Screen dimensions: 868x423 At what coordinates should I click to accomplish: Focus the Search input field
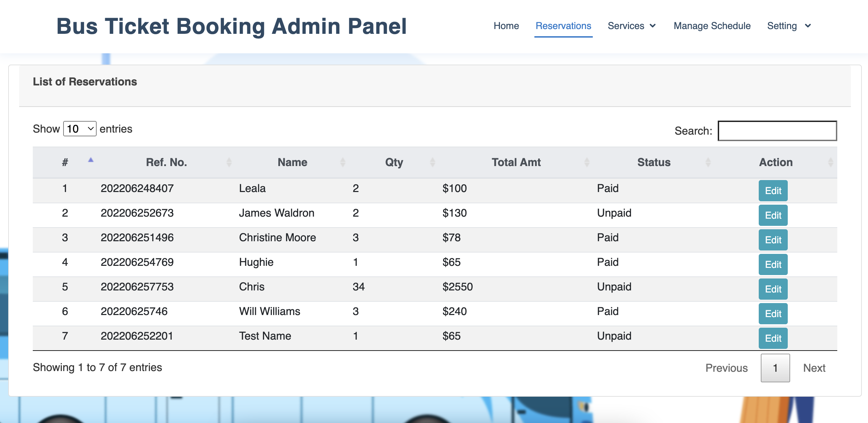point(777,131)
